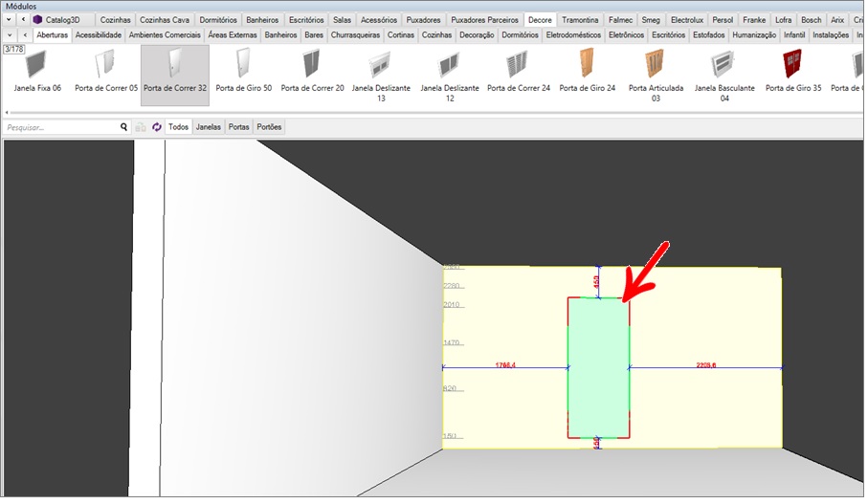Expand the top catalog row dropdown arrow
This screenshot has width=868, height=504.
[x=10, y=20]
